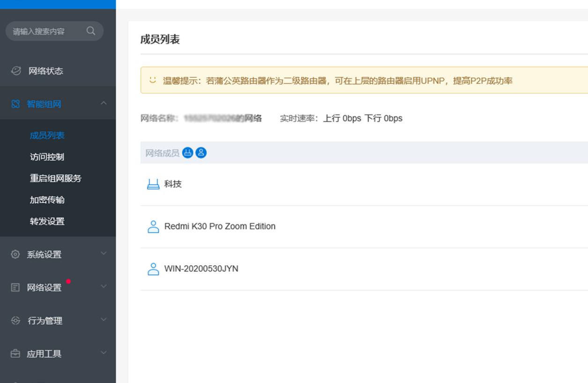The height and width of the screenshot is (383, 588).
Task: Click the 智能组网 networking icon in sidebar
Action: click(x=16, y=104)
